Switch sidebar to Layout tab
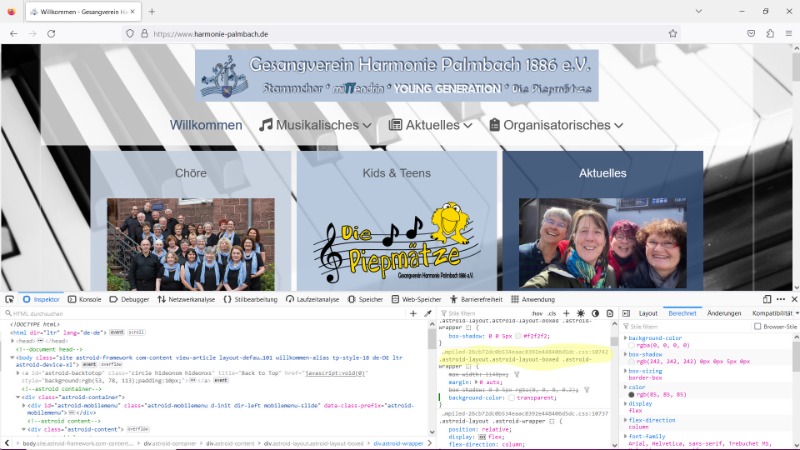This screenshot has width=800, height=450. pos(648,313)
